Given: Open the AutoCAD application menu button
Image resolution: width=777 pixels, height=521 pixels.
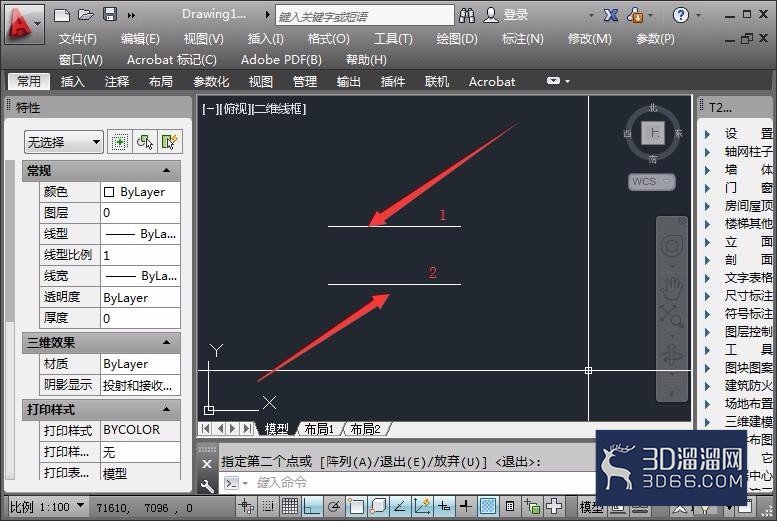Looking at the screenshot, I should click(x=23, y=23).
